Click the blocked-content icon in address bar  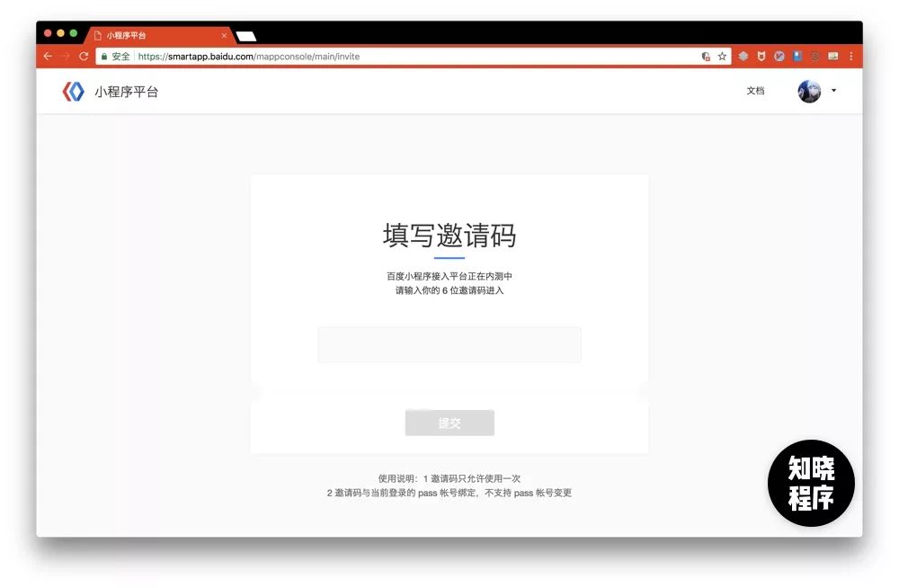point(706,56)
